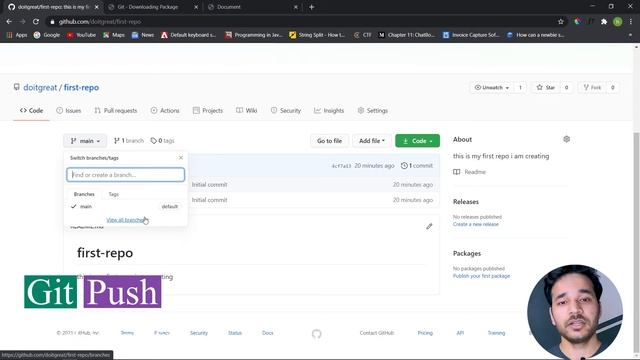Image resolution: width=640 pixels, height=360 pixels.
Task: Click the footer GitHub logo
Action: coord(316,334)
